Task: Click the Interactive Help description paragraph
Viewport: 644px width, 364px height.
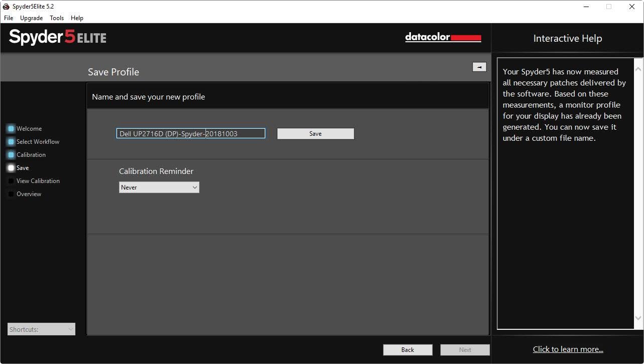Action: (565, 105)
